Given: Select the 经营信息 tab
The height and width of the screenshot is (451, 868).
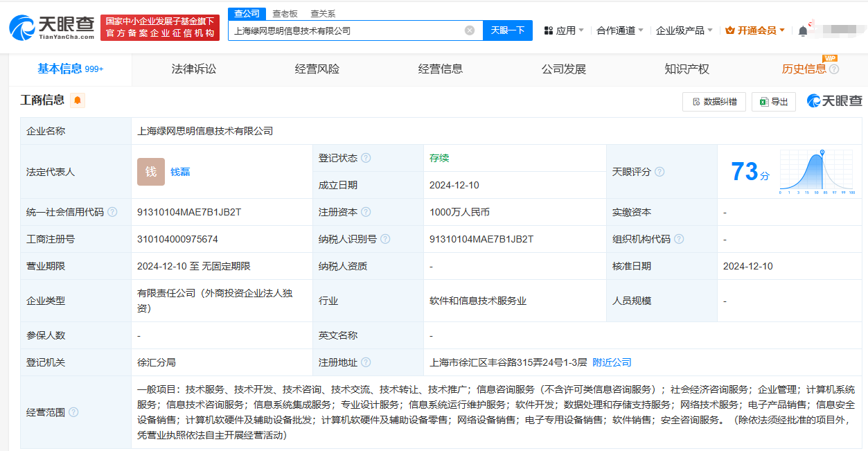Looking at the screenshot, I should [x=441, y=69].
